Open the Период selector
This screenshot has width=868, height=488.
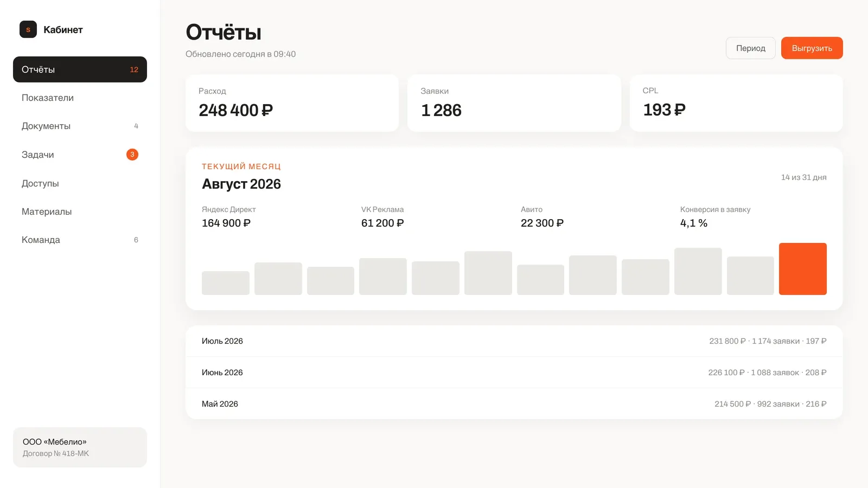click(751, 48)
